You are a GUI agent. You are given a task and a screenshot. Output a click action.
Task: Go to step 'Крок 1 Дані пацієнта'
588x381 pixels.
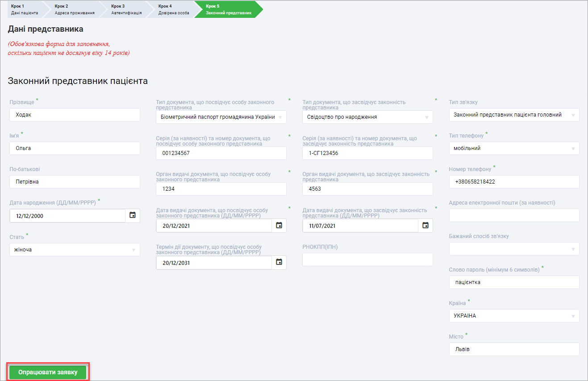pyautogui.click(x=25, y=9)
